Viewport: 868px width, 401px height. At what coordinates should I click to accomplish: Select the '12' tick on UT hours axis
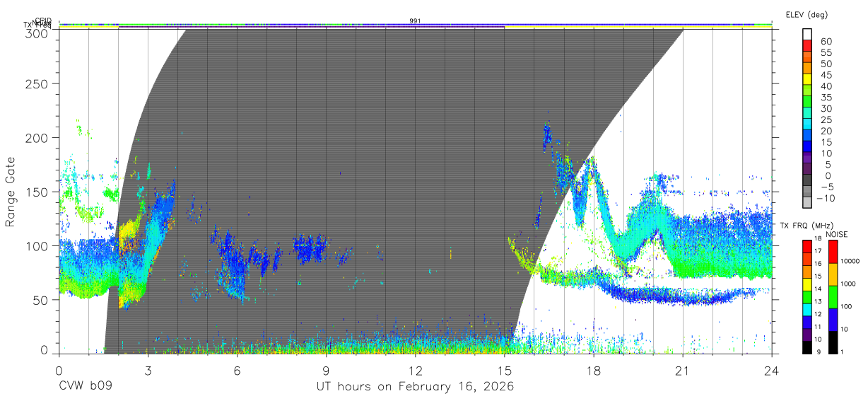point(415,370)
